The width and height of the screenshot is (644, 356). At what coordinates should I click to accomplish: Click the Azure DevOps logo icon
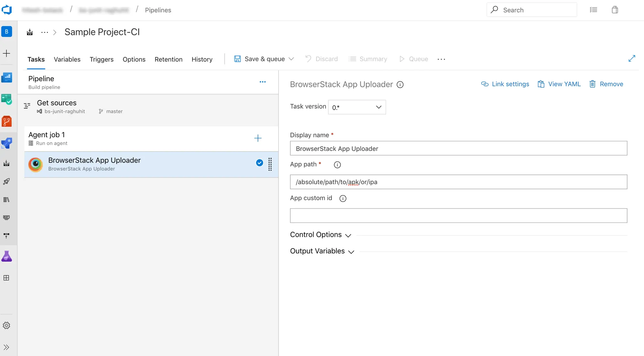7,10
